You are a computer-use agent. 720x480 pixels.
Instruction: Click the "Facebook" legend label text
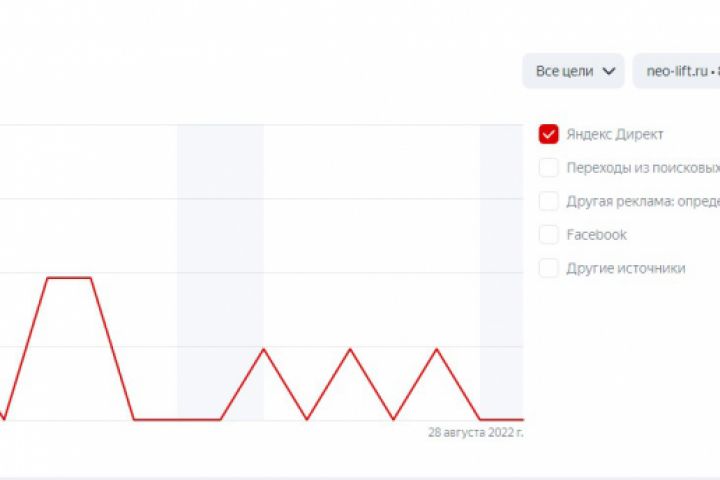[596, 235]
